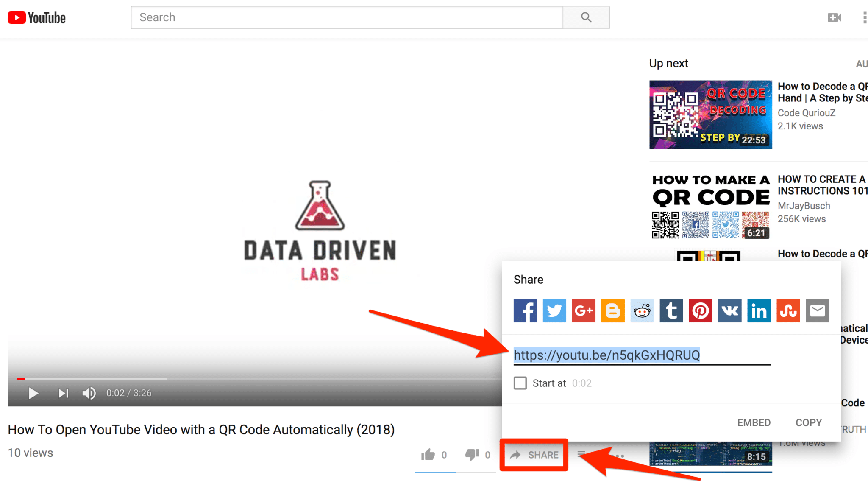Click the shared YouTube link URL field
Viewport: 868px width, 481px height.
(641, 354)
